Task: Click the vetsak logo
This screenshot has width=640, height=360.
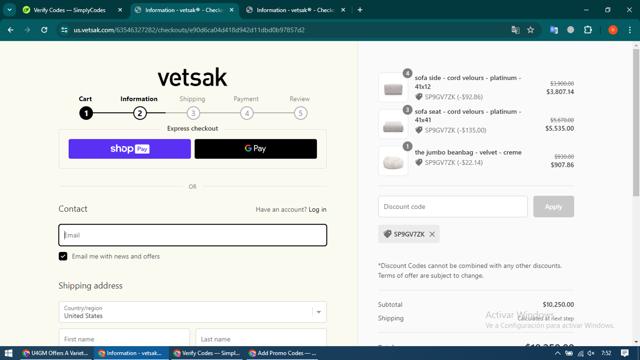Action: [192, 77]
